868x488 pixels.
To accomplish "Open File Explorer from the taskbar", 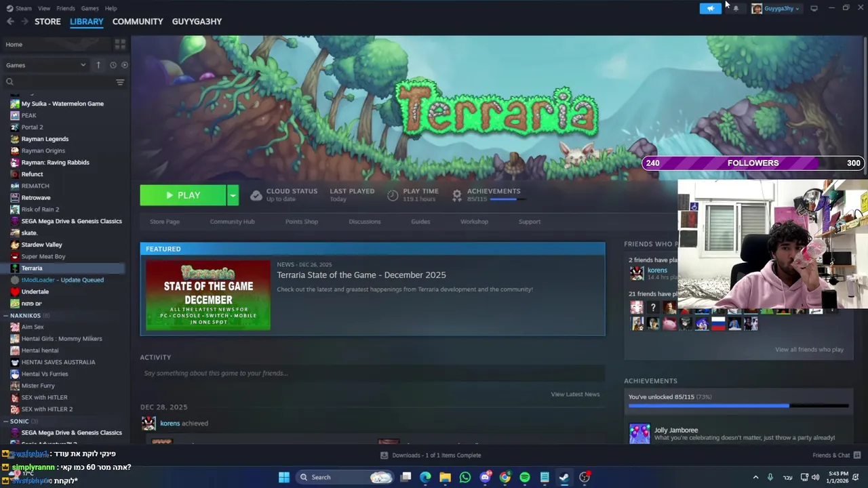I will coord(445,477).
